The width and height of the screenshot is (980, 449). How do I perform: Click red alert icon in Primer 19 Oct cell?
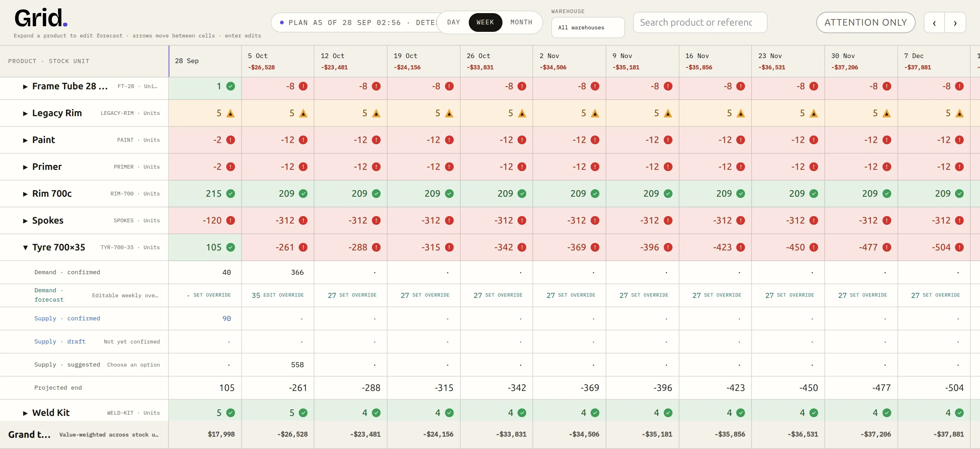[449, 167]
